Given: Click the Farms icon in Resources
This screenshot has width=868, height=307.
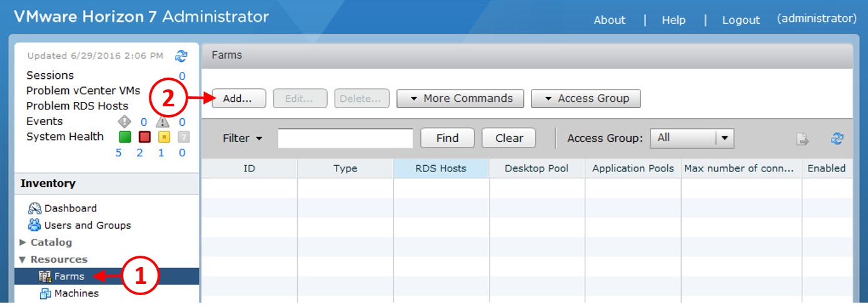Looking at the screenshot, I should click(45, 276).
